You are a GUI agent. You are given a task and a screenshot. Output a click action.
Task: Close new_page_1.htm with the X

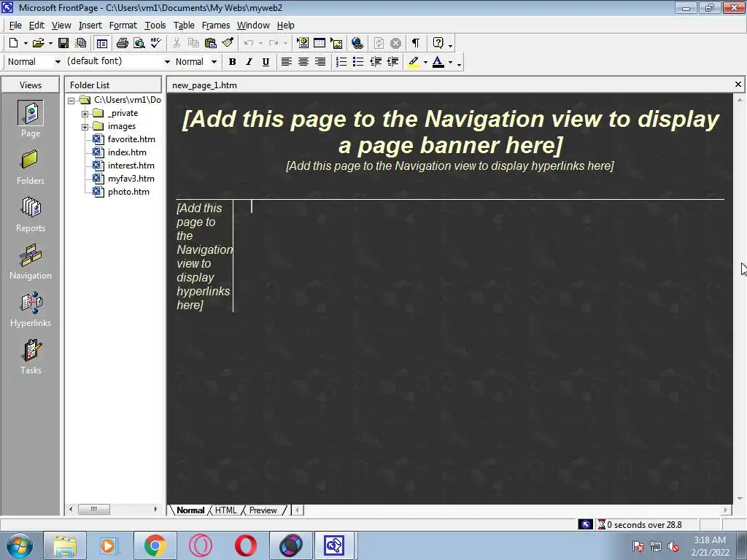(x=738, y=85)
